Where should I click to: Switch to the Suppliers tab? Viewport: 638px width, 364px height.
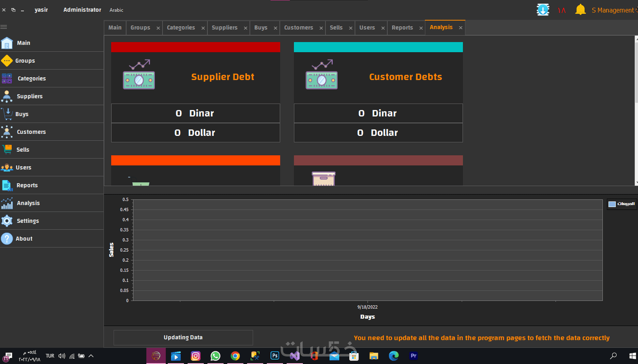224,27
